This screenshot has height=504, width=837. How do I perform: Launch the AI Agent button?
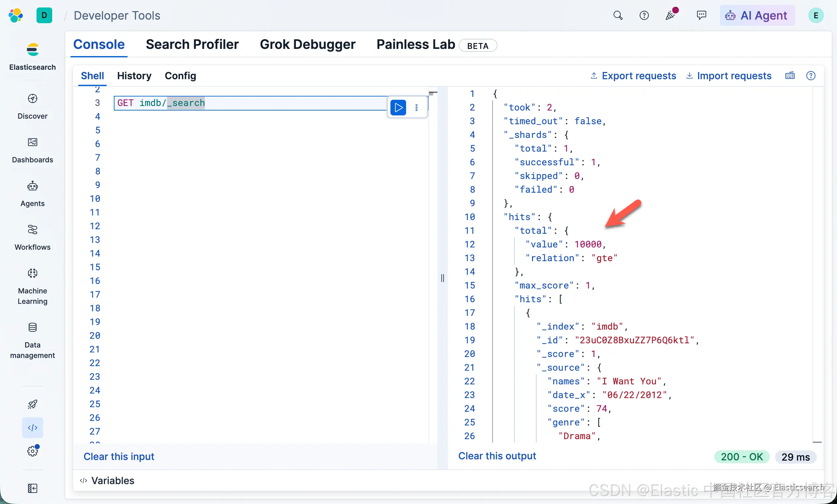coord(757,15)
